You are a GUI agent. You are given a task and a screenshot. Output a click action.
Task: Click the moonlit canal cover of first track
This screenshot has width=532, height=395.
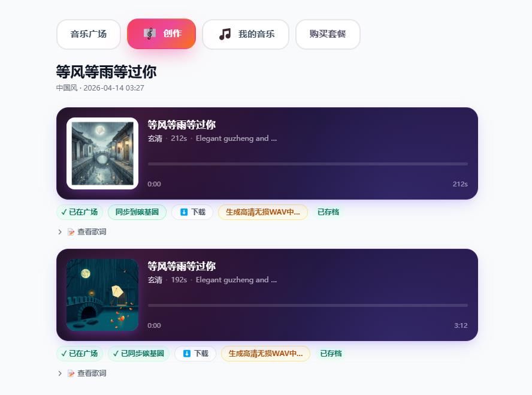click(x=102, y=153)
